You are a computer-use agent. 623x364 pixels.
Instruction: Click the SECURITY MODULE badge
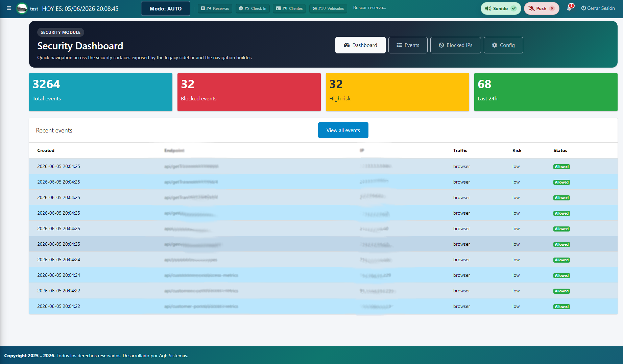[61, 32]
